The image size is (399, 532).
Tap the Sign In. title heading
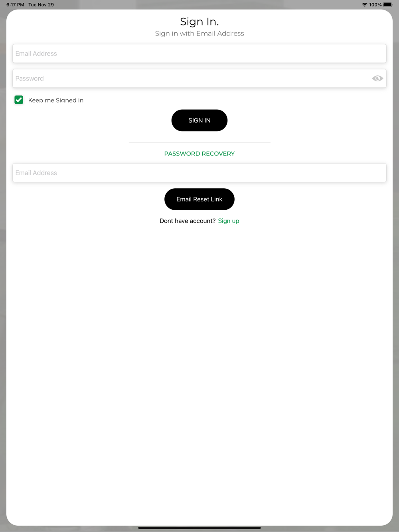199,22
